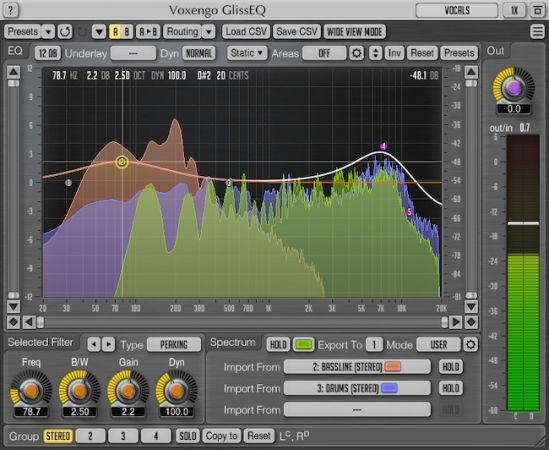
Task: Expand the Presets dropdown arrow
Action: click(48, 32)
